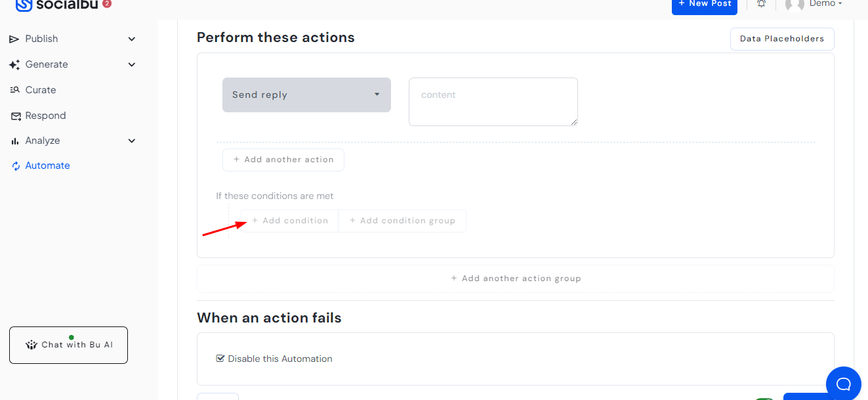Open the Send reply action dropdown
Image resolution: width=868 pixels, height=400 pixels.
click(x=306, y=95)
